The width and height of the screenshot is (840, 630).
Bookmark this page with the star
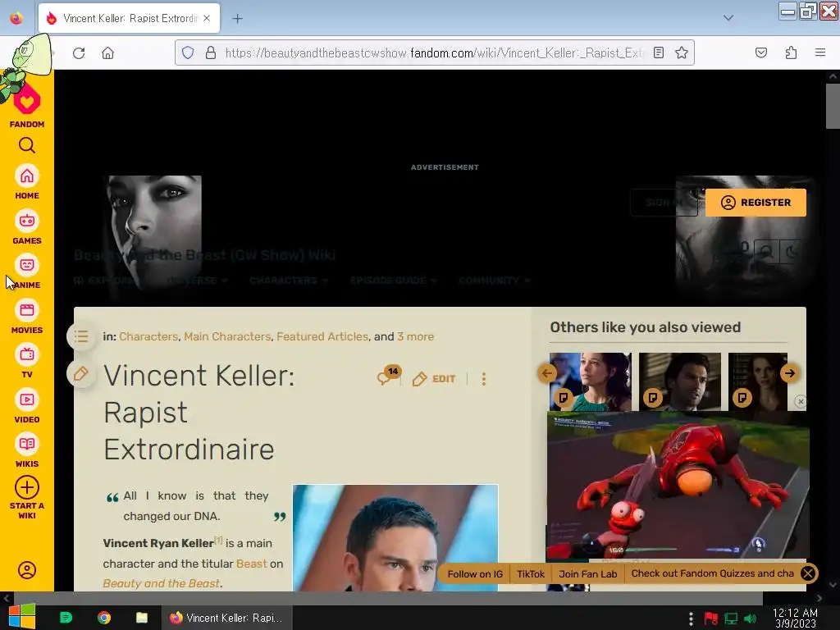pyautogui.click(x=682, y=52)
